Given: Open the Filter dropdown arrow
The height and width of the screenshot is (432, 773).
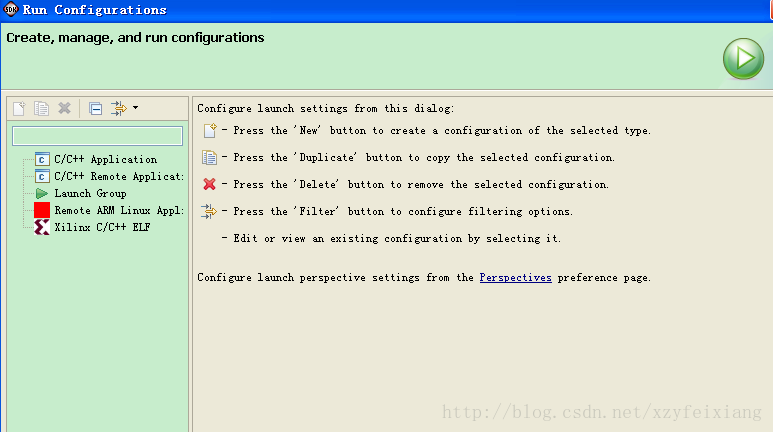Looking at the screenshot, I should point(136,108).
